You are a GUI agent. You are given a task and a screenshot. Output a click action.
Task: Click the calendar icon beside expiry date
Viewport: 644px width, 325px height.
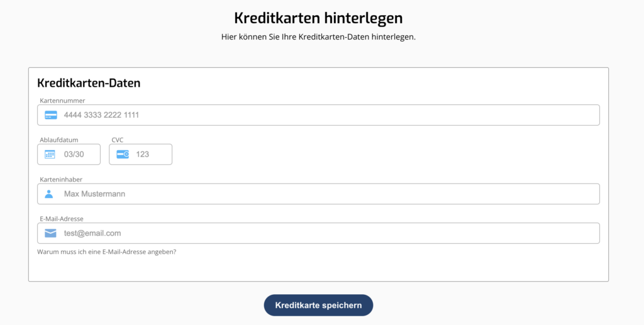(x=50, y=154)
